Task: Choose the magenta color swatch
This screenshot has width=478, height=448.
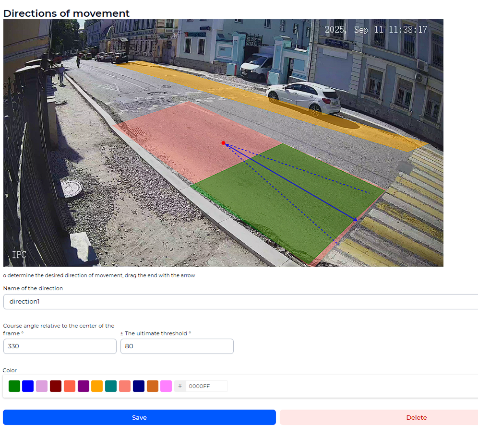Action: (x=166, y=386)
